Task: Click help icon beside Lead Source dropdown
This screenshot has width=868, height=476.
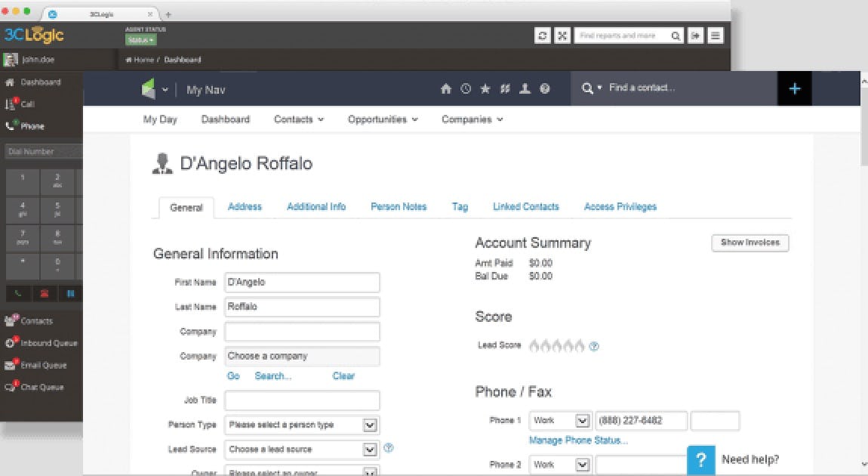Action: click(389, 448)
